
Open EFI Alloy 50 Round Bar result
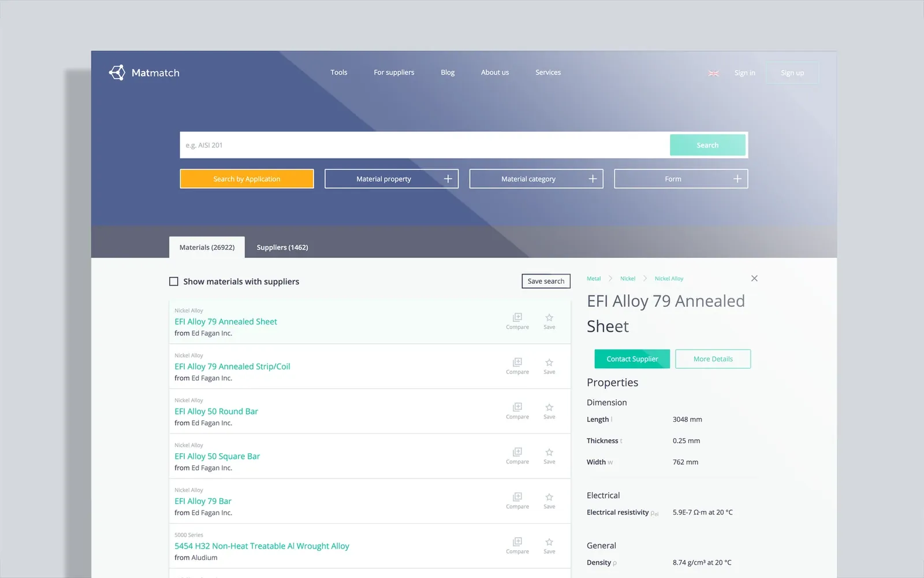(216, 411)
